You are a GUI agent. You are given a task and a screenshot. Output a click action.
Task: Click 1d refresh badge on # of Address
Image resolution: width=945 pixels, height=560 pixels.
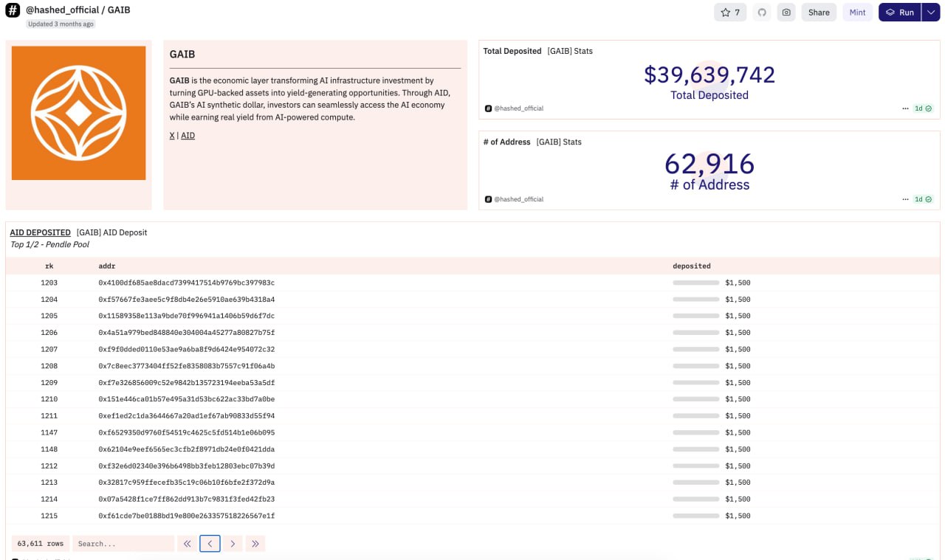pyautogui.click(x=923, y=199)
